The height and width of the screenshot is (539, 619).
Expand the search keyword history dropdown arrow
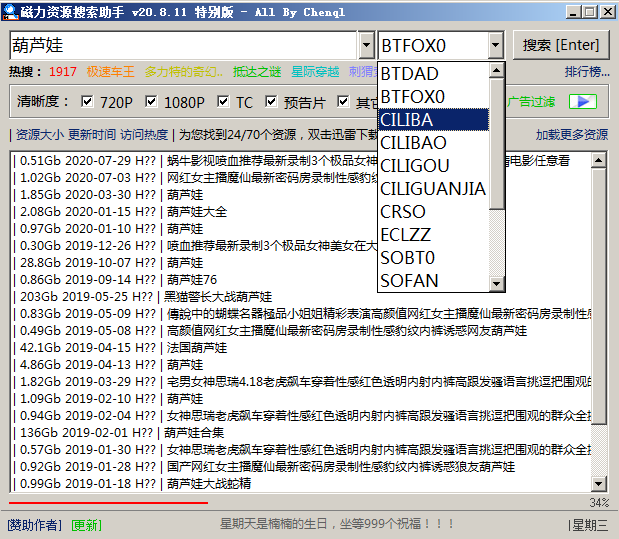pos(365,46)
